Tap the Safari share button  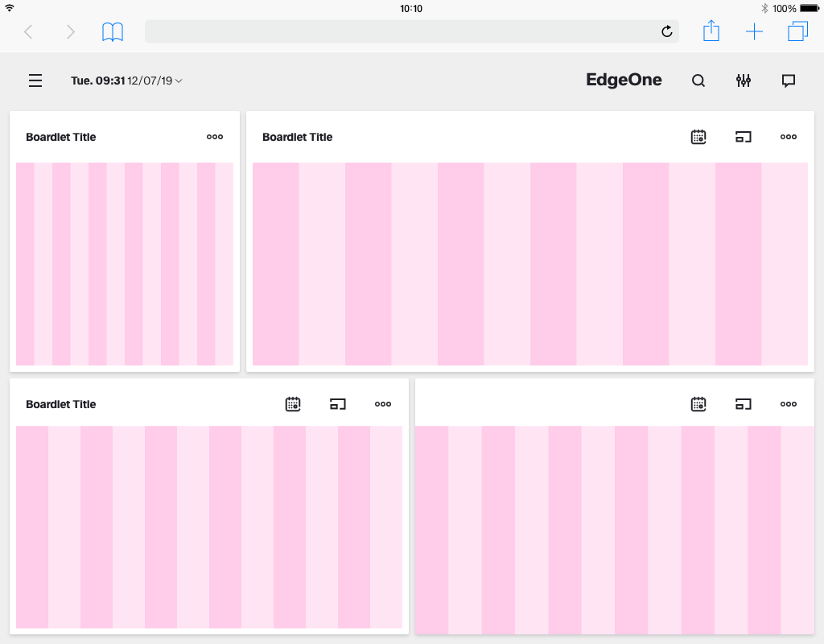711,31
